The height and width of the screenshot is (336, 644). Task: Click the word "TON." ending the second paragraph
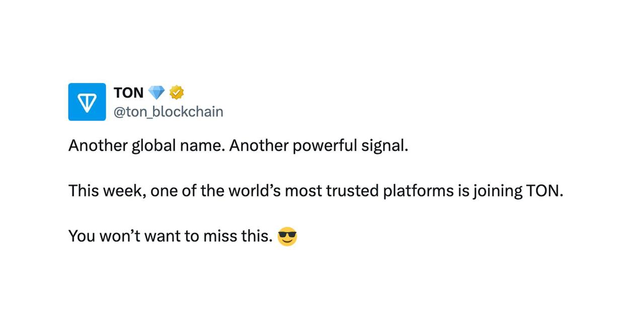coord(544,191)
